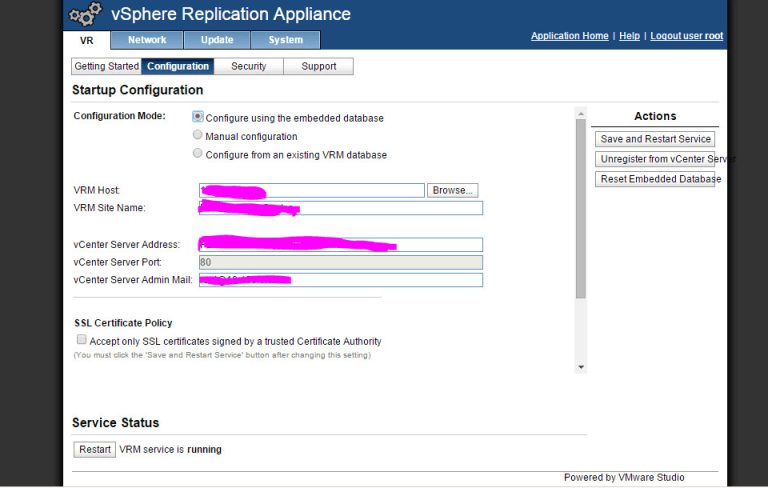Open the Update tab
Viewport: 768px width, 488px height.
pos(216,40)
